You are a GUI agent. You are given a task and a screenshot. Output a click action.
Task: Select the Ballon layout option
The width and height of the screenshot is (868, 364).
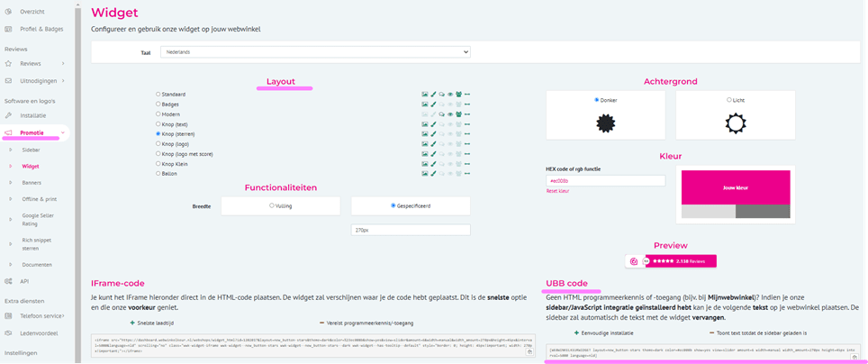tap(158, 174)
